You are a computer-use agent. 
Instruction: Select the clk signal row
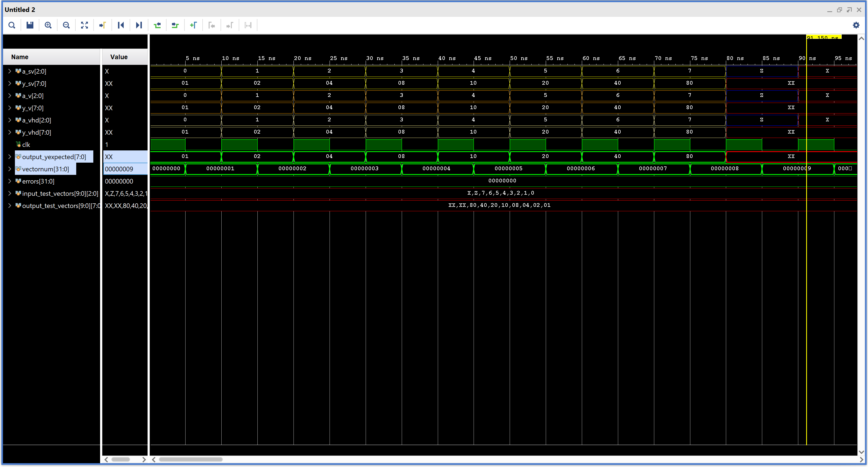[x=26, y=145]
